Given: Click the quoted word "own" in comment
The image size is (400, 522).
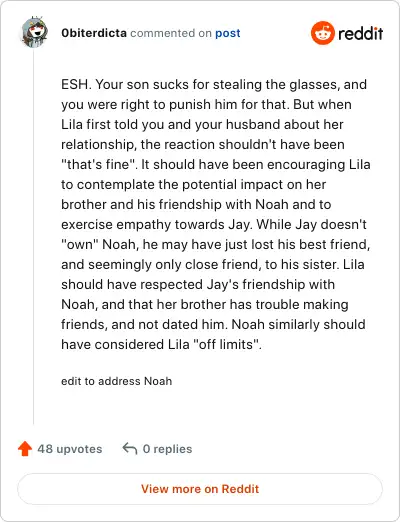Looking at the screenshot, I should point(80,244).
